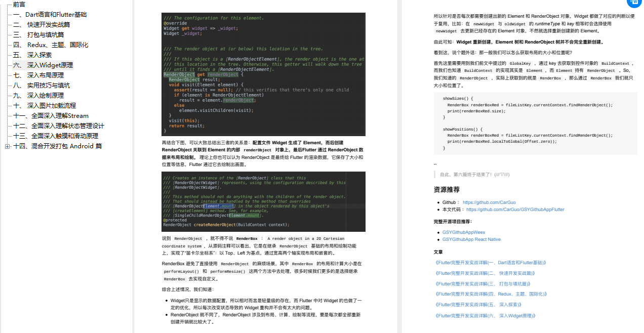Click the quote 自此，第六篇终于结束了

click(475, 175)
